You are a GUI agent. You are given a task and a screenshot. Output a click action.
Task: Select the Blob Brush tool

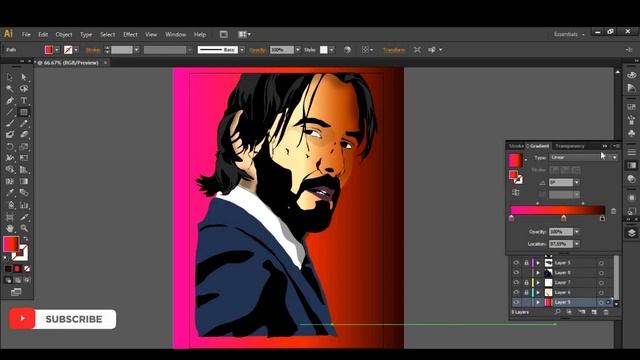[x=10, y=134]
